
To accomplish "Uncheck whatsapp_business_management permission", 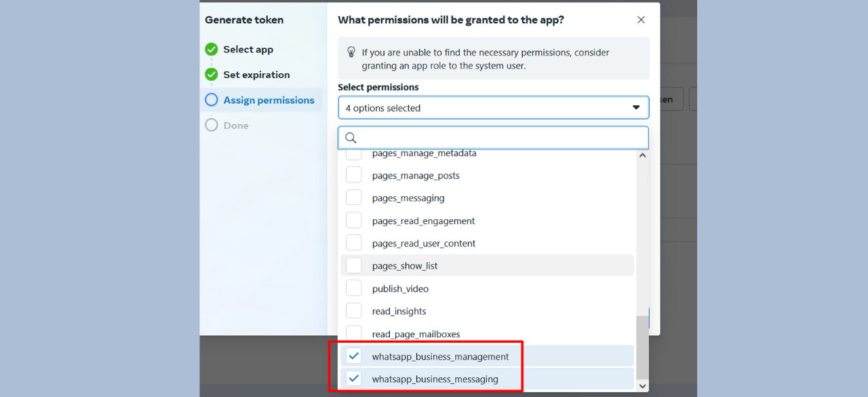I will point(354,356).
